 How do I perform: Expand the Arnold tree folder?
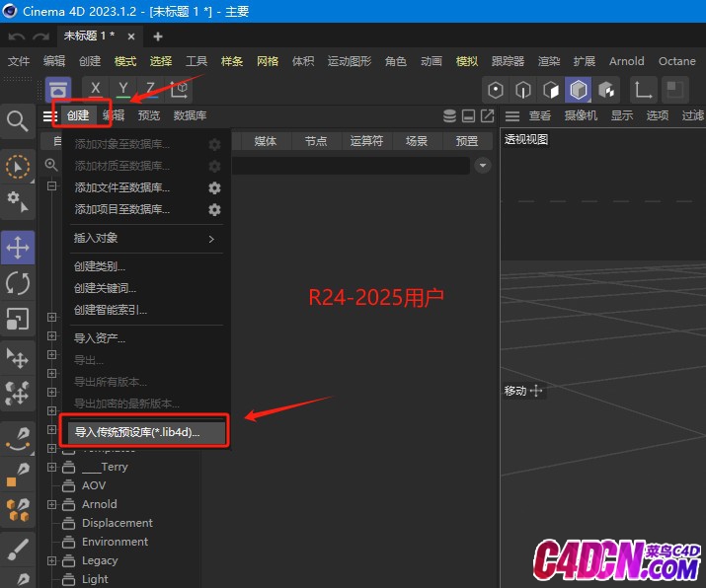51,504
